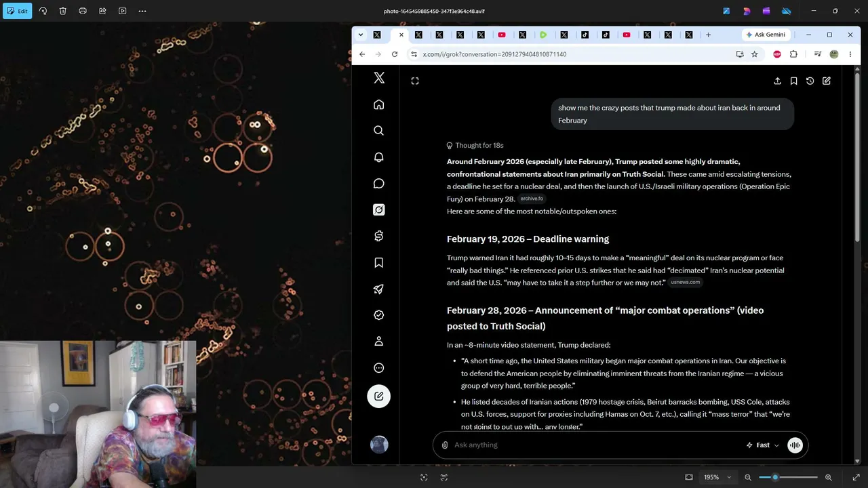Go to X home via logo
This screenshot has height=488, width=868.
(379, 78)
